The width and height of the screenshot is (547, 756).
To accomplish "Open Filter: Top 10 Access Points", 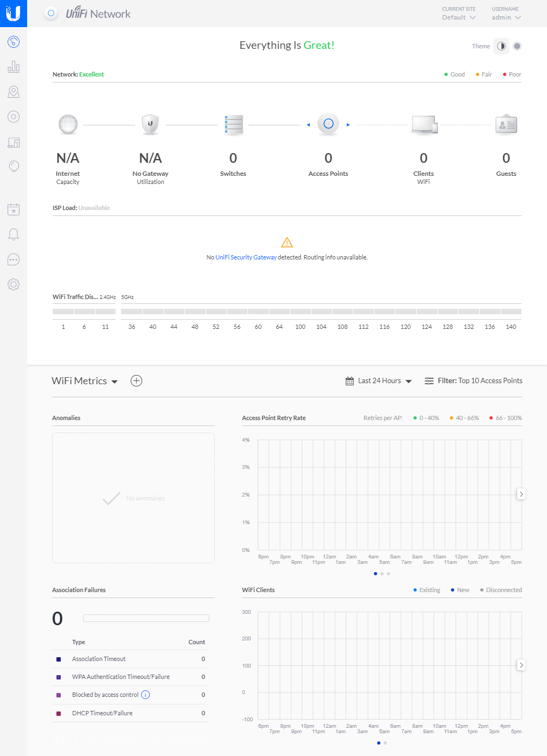I will [x=474, y=381].
